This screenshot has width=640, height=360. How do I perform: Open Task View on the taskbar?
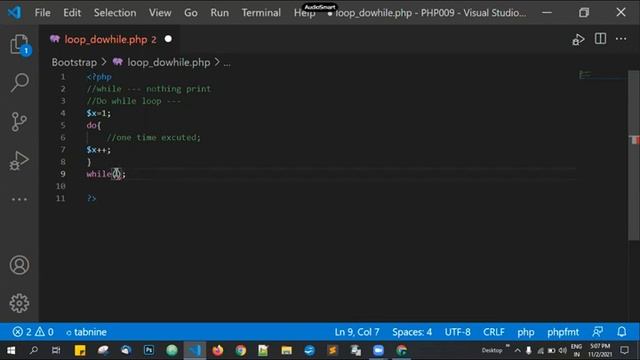click(x=56, y=350)
